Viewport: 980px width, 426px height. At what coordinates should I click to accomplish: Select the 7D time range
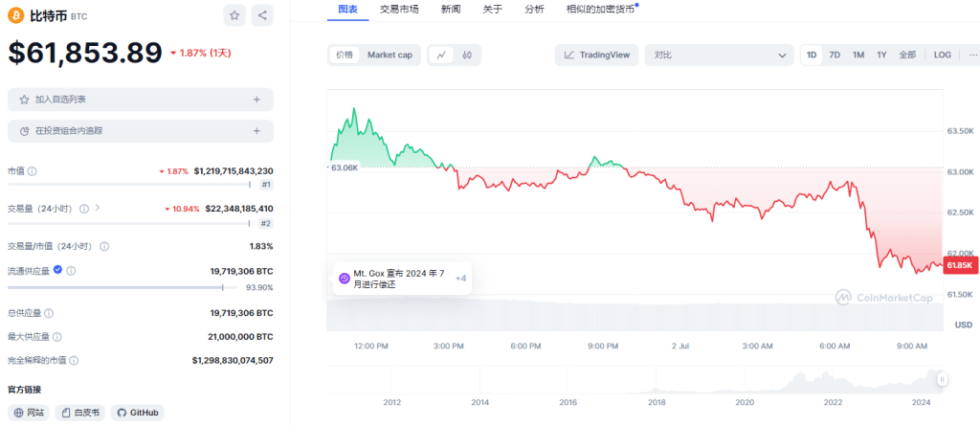835,55
